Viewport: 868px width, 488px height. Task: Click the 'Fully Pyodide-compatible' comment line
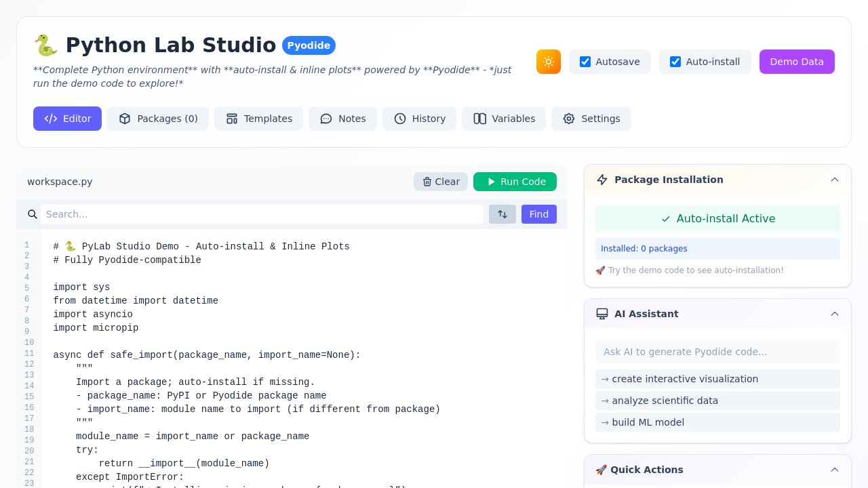point(127,260)
